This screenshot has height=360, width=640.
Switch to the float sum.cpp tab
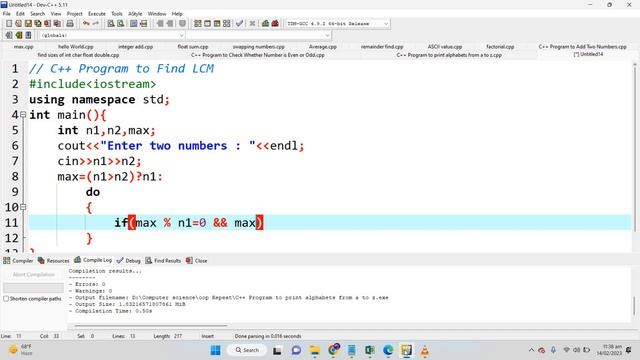click(193, 47)
